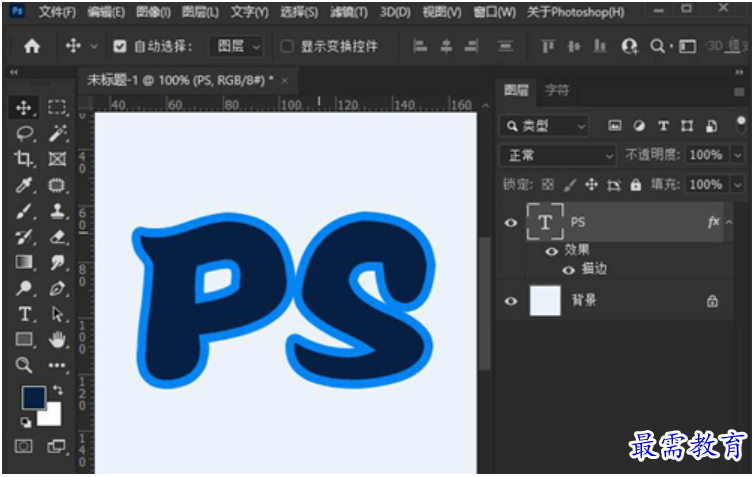Change screen mode at toolbox bottom

click(57, 446)
